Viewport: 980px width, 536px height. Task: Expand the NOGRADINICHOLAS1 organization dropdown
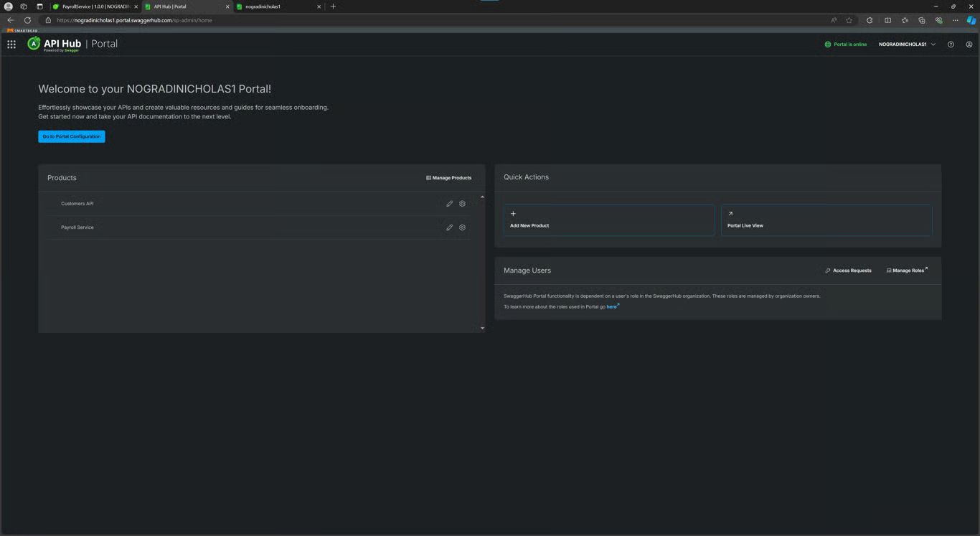tap(908, 44)
